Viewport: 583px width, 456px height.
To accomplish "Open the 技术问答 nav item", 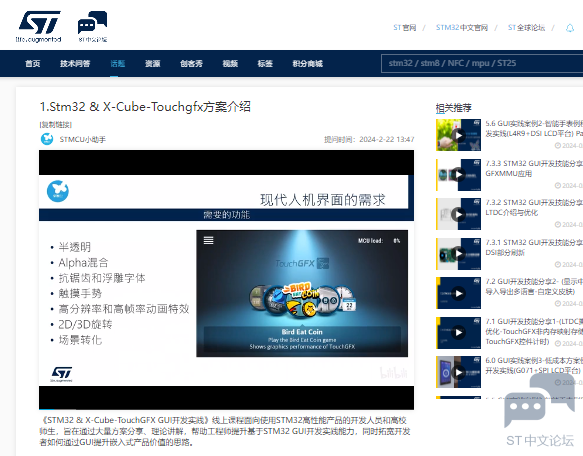I will [x=75, y=64].
